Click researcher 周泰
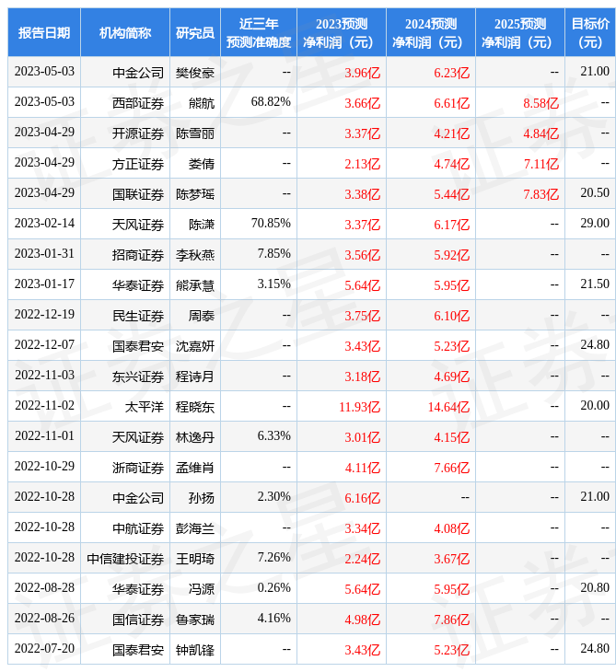This screenshot has width=616, height=672. 202,316
